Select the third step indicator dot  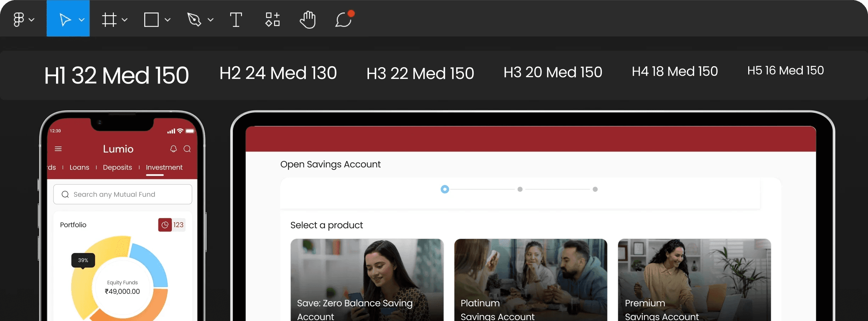pyautogui.click(x=595, y=189)
